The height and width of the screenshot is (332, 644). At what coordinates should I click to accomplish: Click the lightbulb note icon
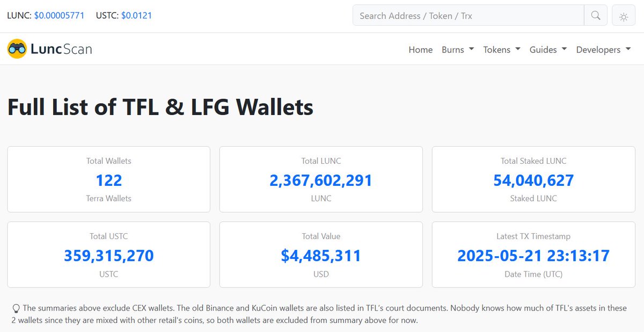pos(16,308)
